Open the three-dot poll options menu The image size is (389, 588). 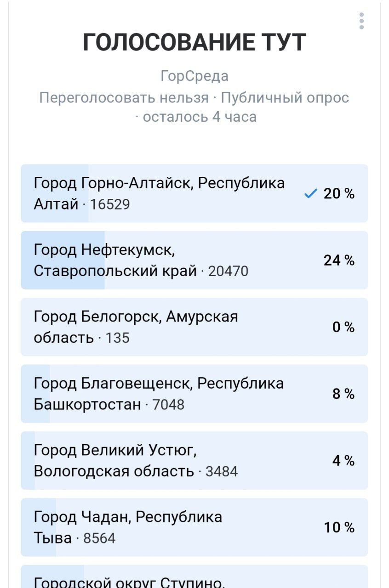pyautogui.click(x=362, y=21)
